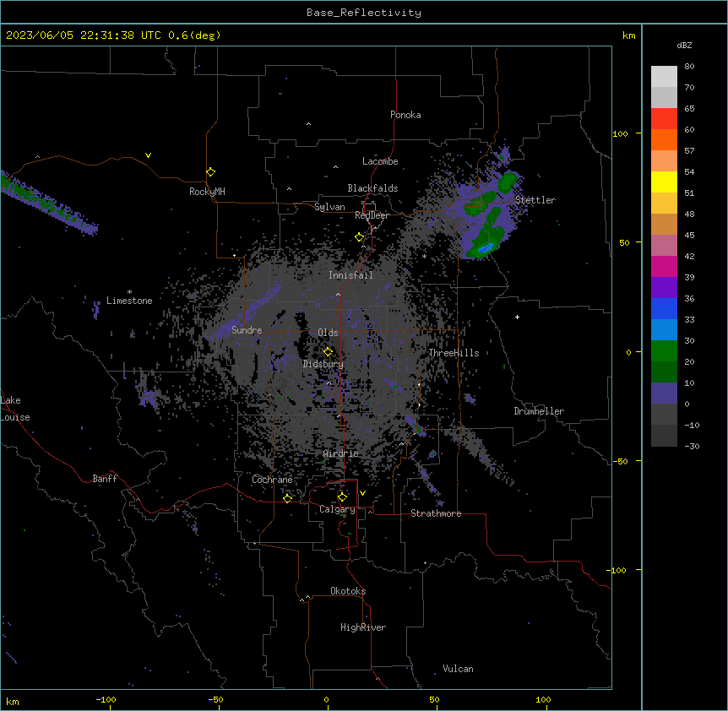Click the -30 value on the dBZ legend
The height and width of the screenshot is (711, 728).
tap(692, 446)
